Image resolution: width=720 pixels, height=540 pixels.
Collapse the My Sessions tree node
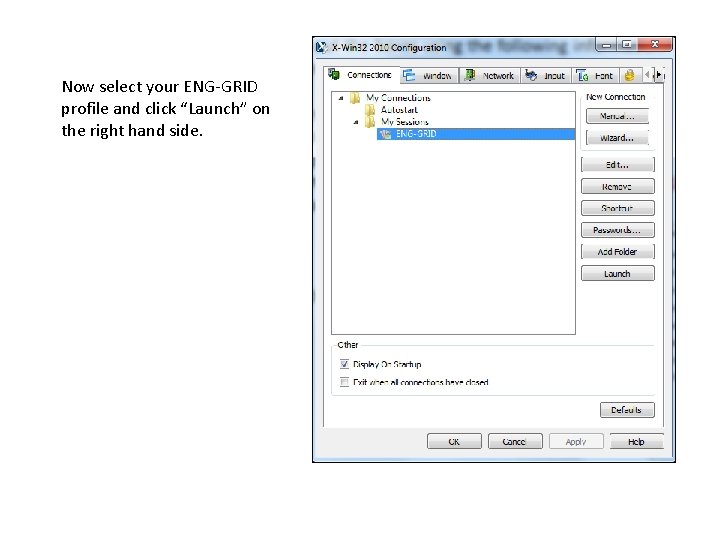pyautogui.click(x=356, y=122)
